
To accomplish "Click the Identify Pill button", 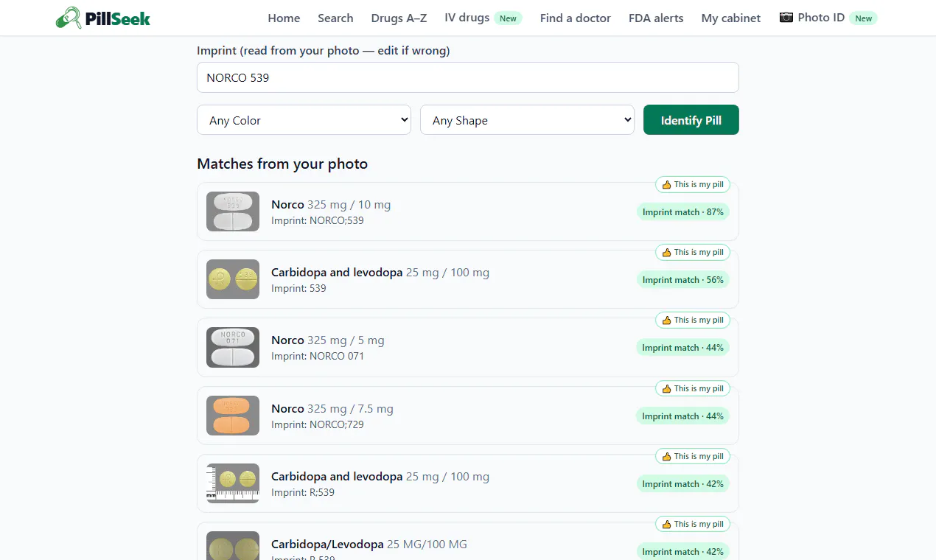I will coord(691,120).
